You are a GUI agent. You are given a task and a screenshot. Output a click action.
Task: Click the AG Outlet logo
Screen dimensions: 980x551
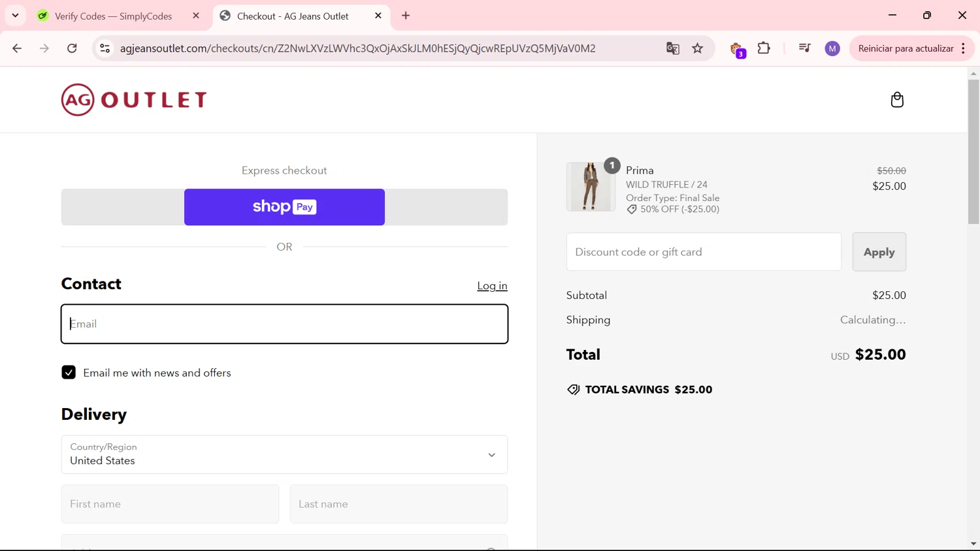pyautogui.click(x=134, y=100)
